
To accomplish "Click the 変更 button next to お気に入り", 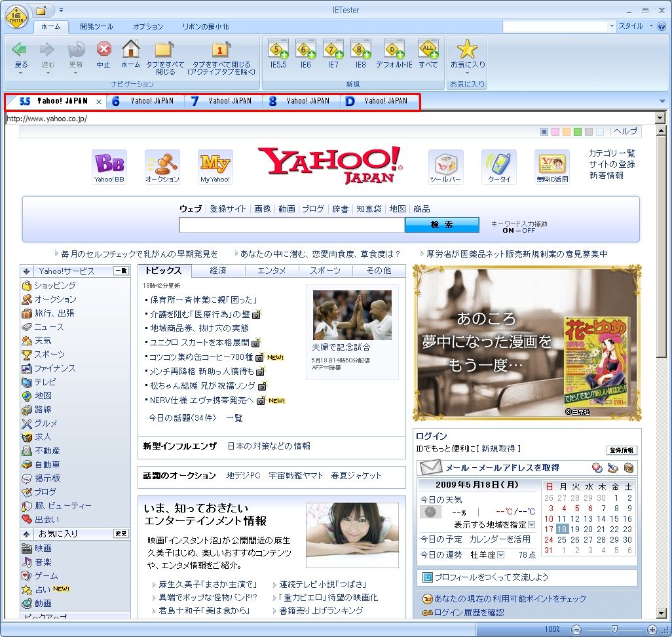I will [121, 533].
